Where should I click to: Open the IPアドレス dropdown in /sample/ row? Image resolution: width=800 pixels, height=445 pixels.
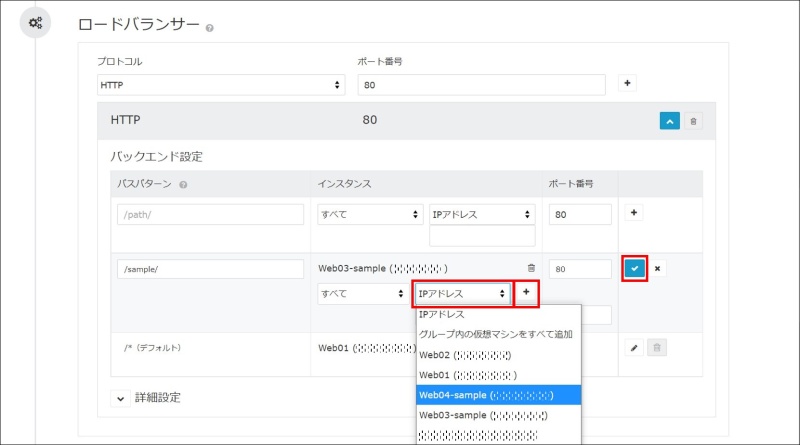pos(462,294)
